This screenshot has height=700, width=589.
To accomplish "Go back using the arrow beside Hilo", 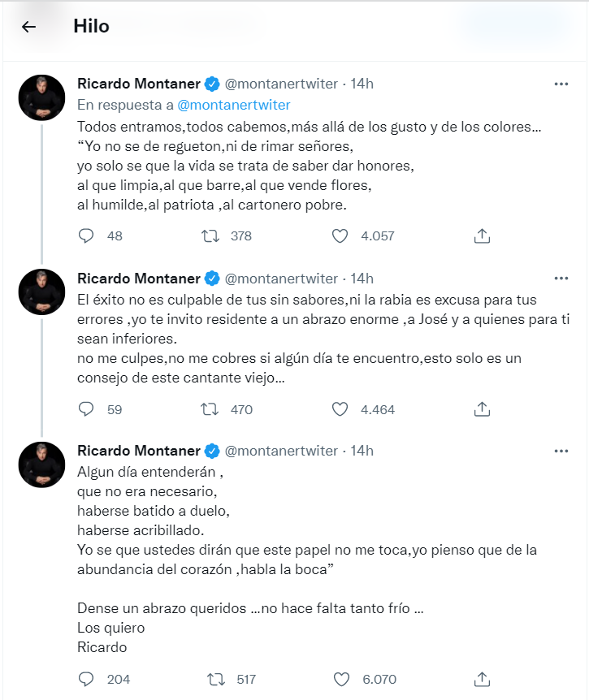I will pos(28,27).
